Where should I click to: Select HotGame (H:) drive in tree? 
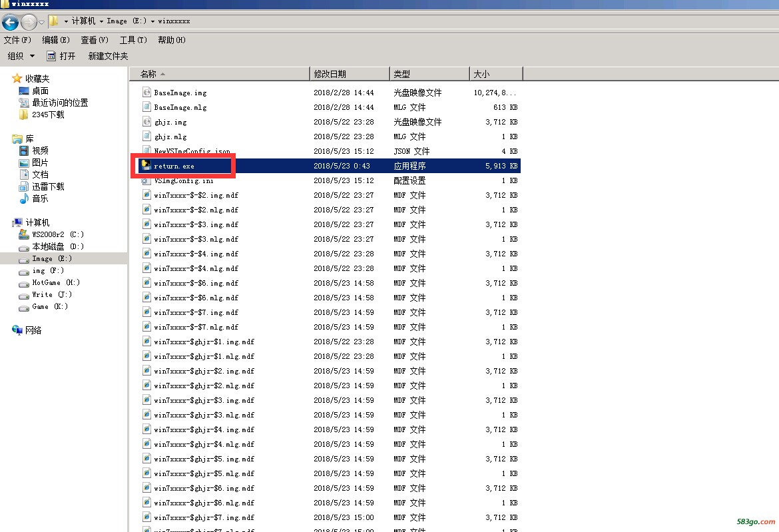tap(55, 282)
